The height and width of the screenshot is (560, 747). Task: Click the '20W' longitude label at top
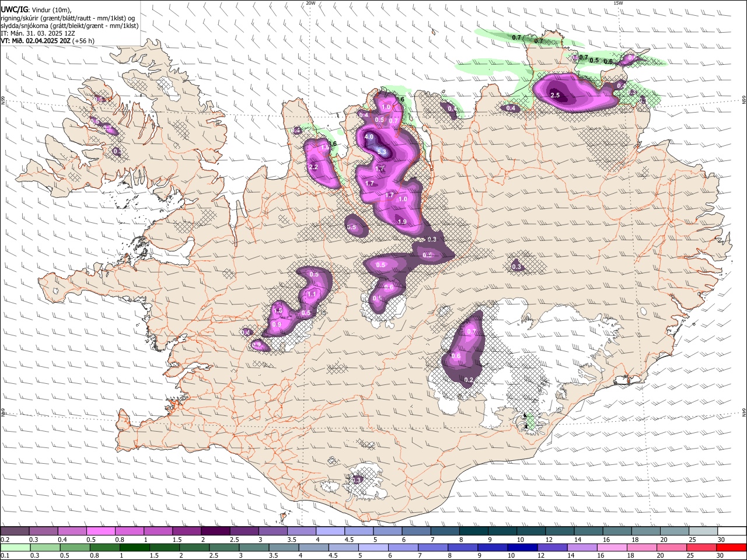(x=310, y=3)
